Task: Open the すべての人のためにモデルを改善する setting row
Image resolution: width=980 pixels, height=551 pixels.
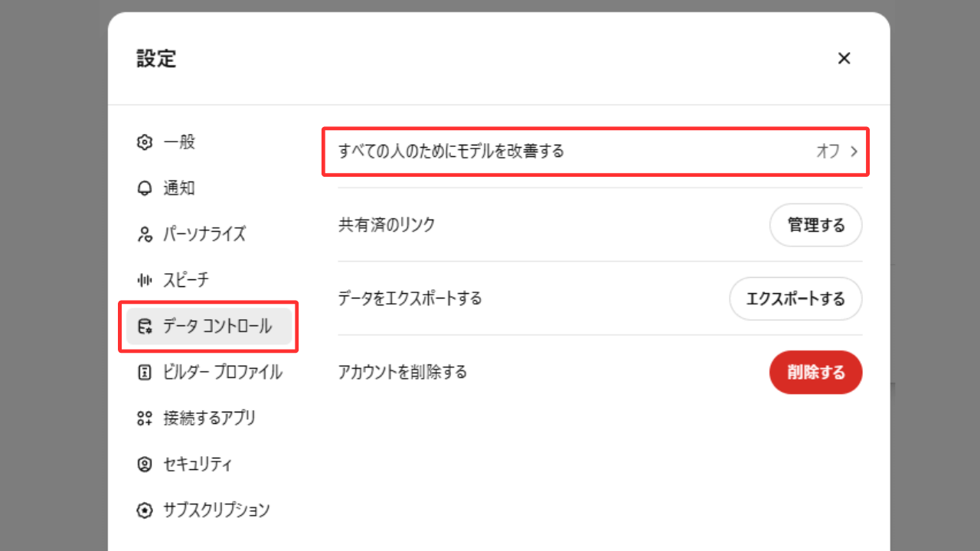Action: pyautogui.click(x=596, y=152)
